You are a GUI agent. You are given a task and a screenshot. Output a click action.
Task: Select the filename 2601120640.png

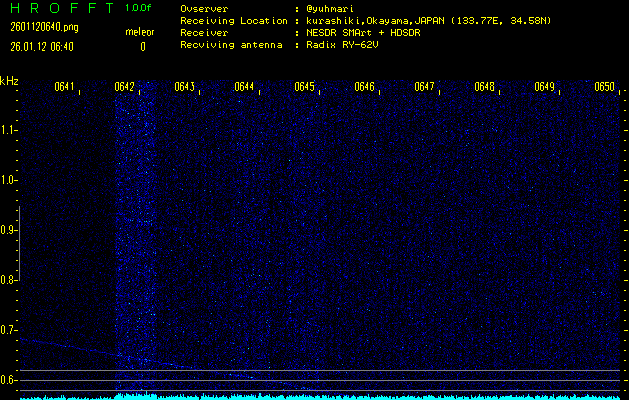[45, 27]
